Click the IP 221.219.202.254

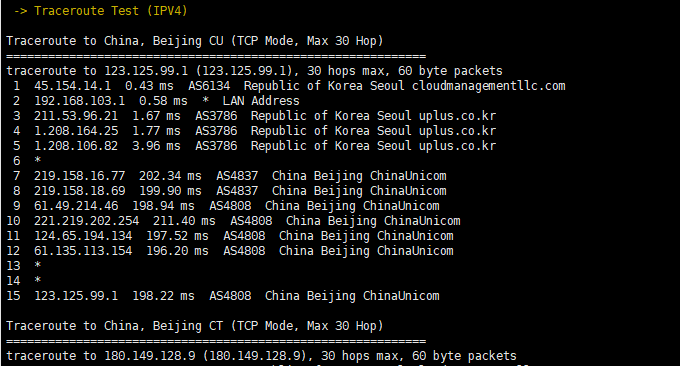tap(87, 221)
